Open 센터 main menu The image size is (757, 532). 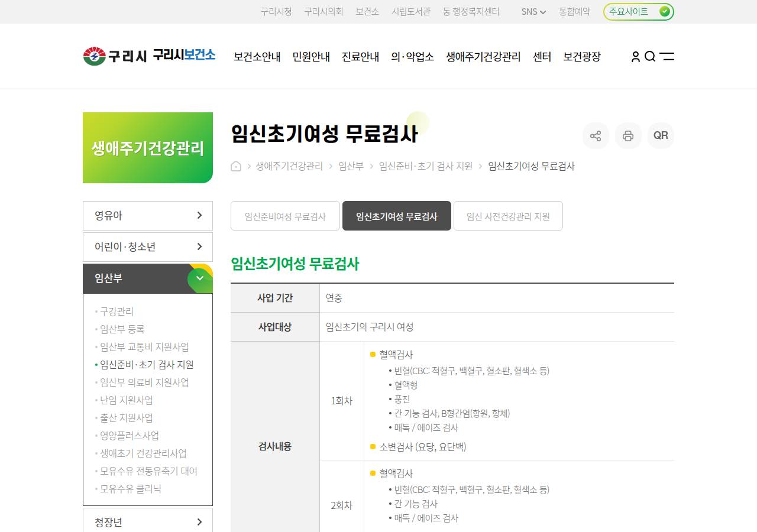542,57
